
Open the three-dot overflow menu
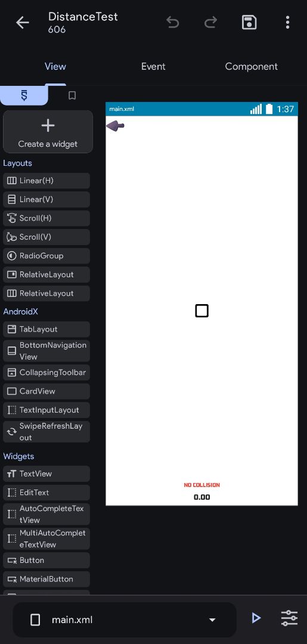point(288,22)
